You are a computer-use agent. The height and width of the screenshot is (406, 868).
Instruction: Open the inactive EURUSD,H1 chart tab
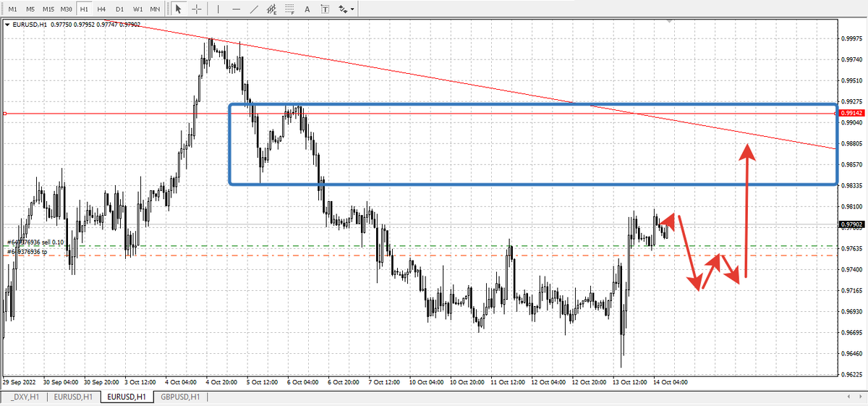pos(74,397)
